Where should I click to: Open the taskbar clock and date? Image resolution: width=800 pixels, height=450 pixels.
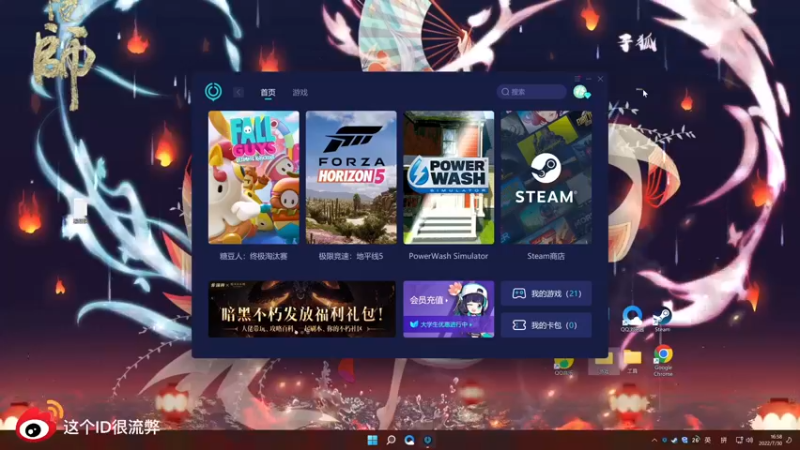pyautogui.click(x=770, y=440)
